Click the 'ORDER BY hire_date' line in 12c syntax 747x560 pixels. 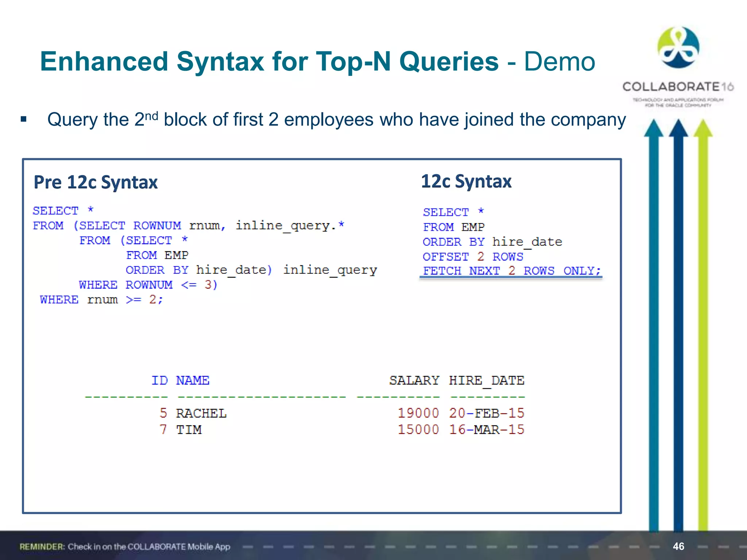492,242
